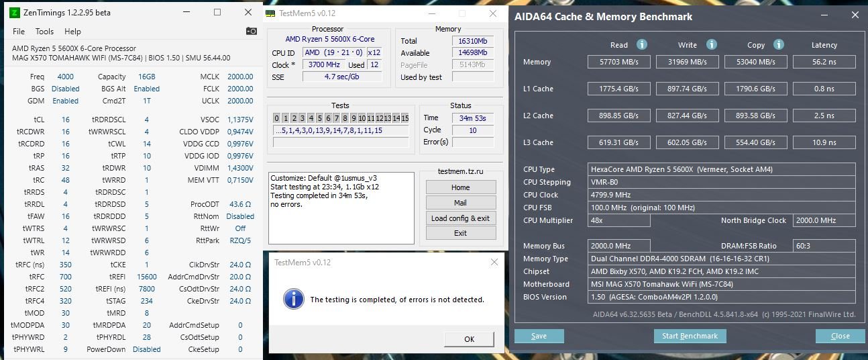The image size is (868, 360).
Task: Click the Cmd2T value 1T
Action: (147, 101)
